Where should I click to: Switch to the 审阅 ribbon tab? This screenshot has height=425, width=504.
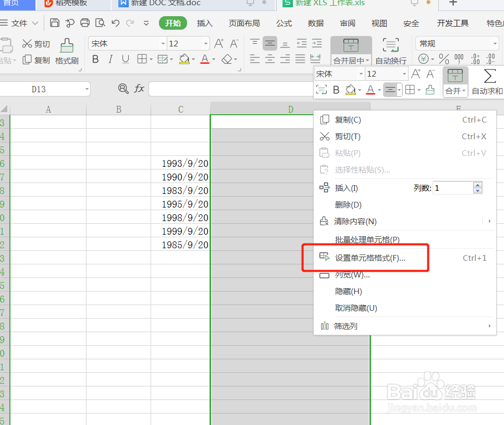click(348, 23)
